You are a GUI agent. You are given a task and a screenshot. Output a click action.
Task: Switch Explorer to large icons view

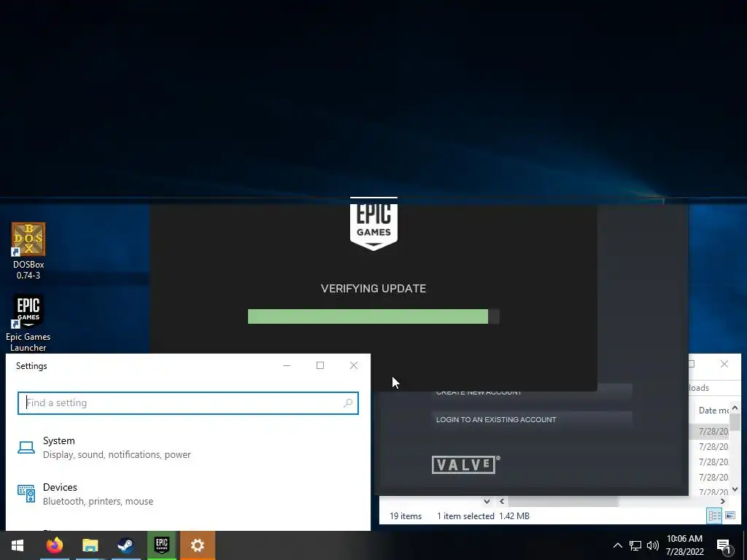click(729, 516)
